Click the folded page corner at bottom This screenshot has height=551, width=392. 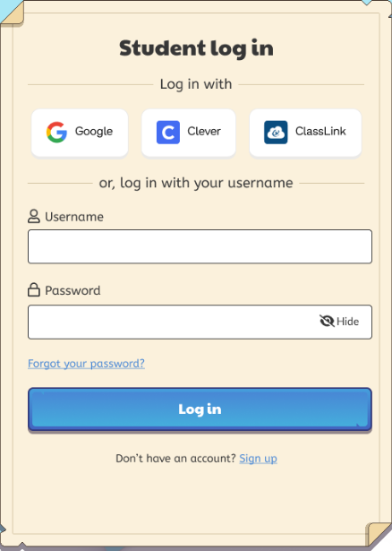coord(379,534)
